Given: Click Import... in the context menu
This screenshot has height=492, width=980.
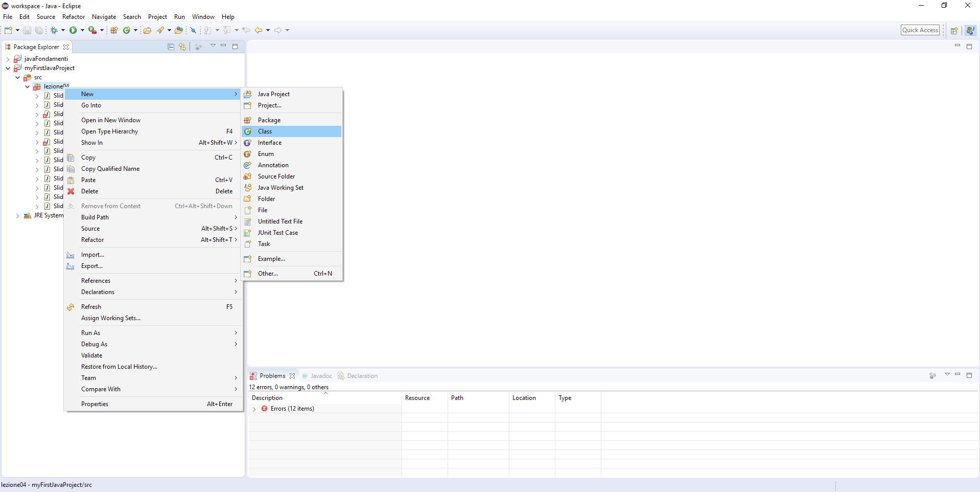Looking at the screenshot, I should 152,255.
